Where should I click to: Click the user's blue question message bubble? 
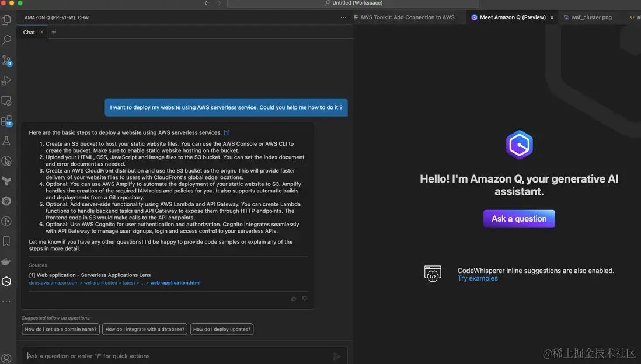tap(226, 107)
